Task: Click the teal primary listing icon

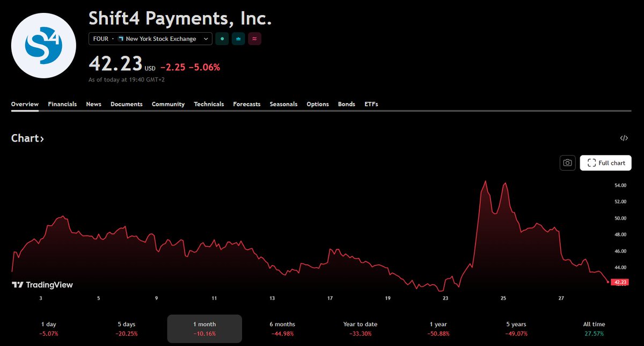Action: coord(238,39)
